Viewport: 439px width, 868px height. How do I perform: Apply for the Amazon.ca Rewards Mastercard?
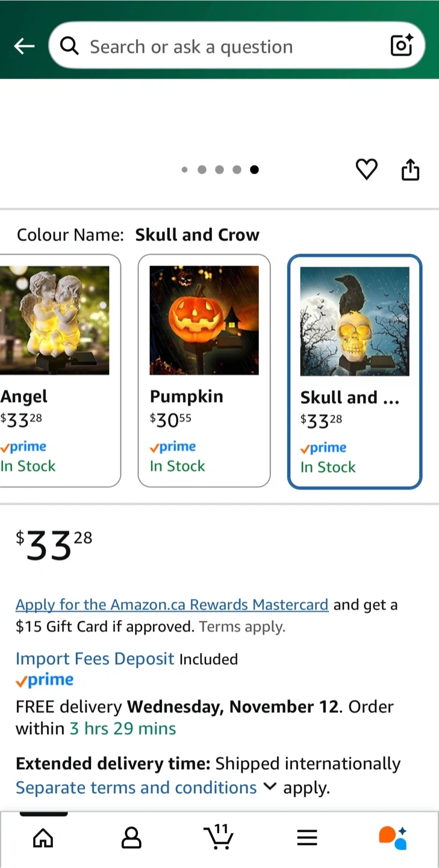click(x=172, y=605)
